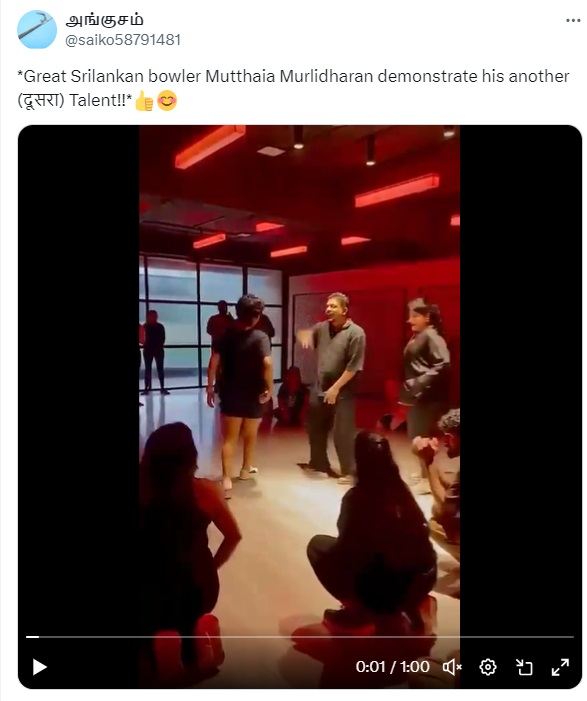Play the video with the play button

pos(40,667)
